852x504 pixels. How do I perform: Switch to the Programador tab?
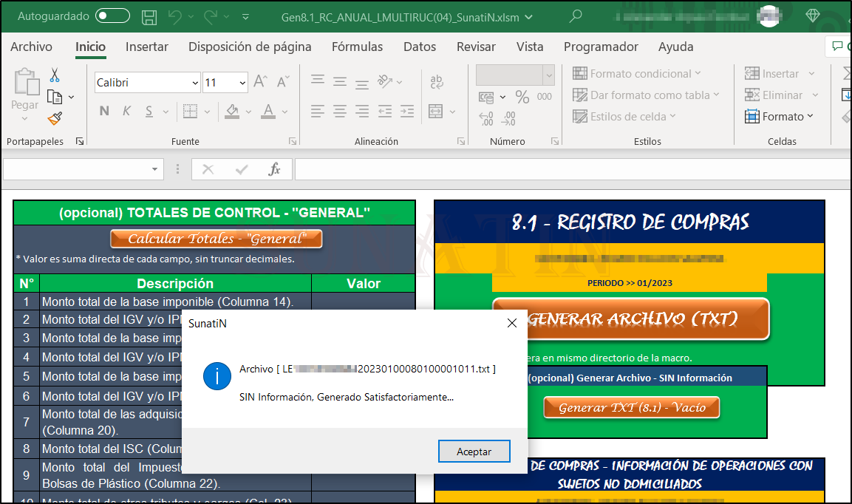click(600, 47)
